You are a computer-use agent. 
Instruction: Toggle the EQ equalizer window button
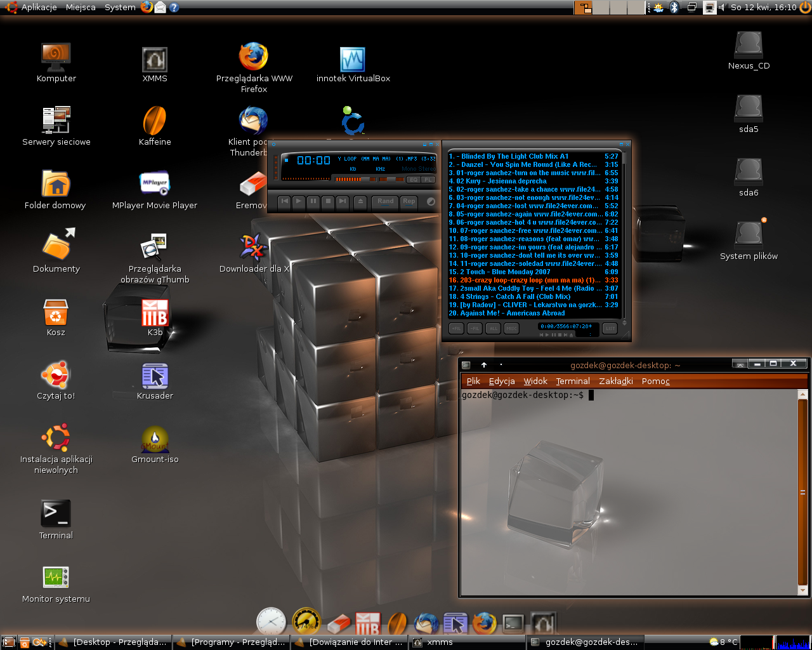(414, 180)
